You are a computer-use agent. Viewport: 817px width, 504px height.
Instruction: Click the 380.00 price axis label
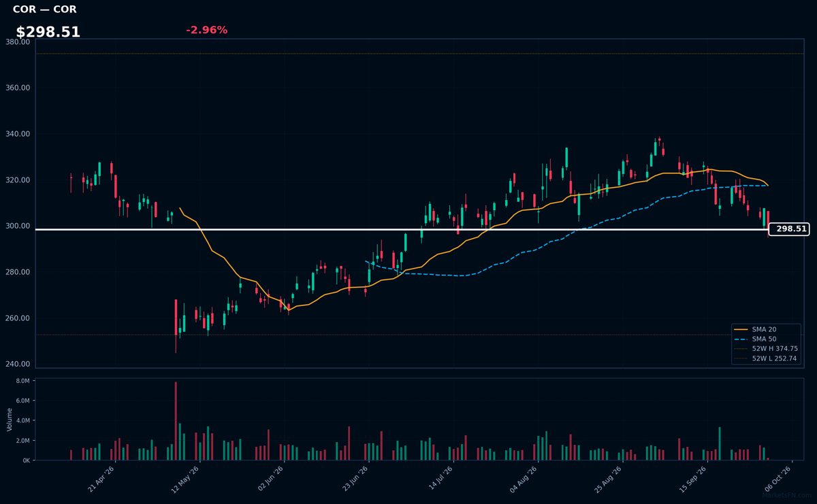(17, 42)
